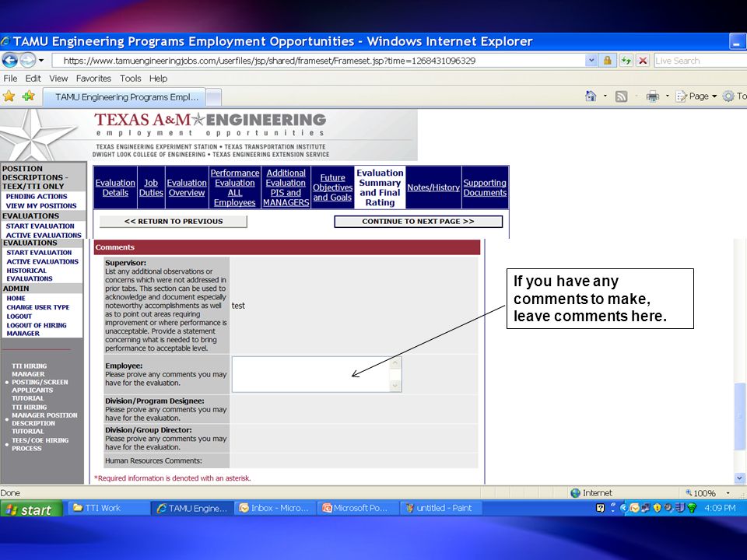Click the address bar URL field
This screenshot has width=747, height=560.
(318, 61)
